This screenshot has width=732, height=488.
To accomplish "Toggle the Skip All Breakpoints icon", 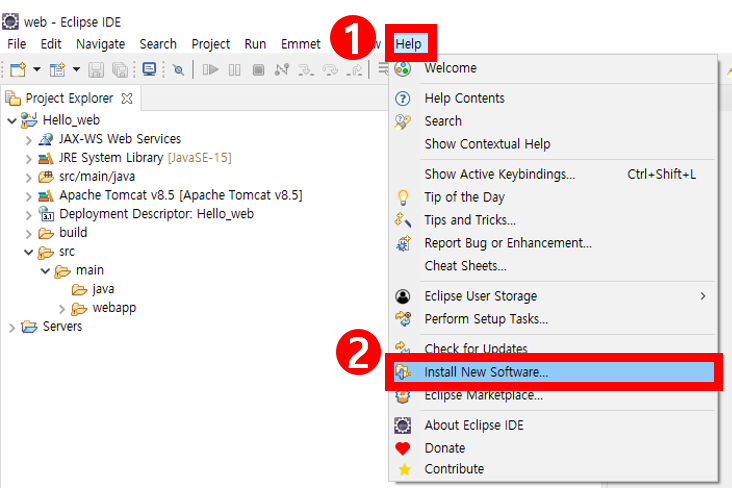I will [178, 70].
